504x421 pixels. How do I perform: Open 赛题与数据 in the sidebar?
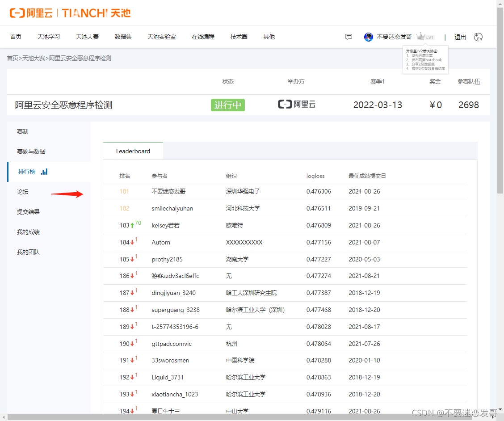click(31, 152)
